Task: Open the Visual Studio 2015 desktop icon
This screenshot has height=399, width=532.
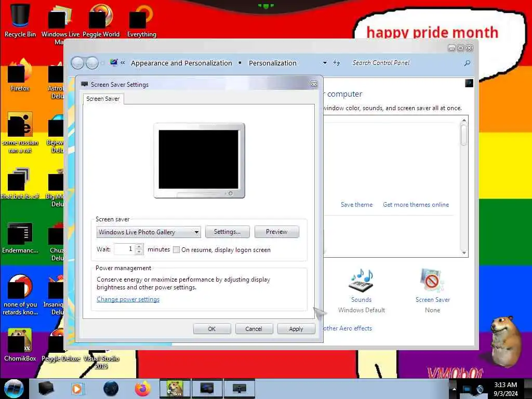Action: click(101, 360)
